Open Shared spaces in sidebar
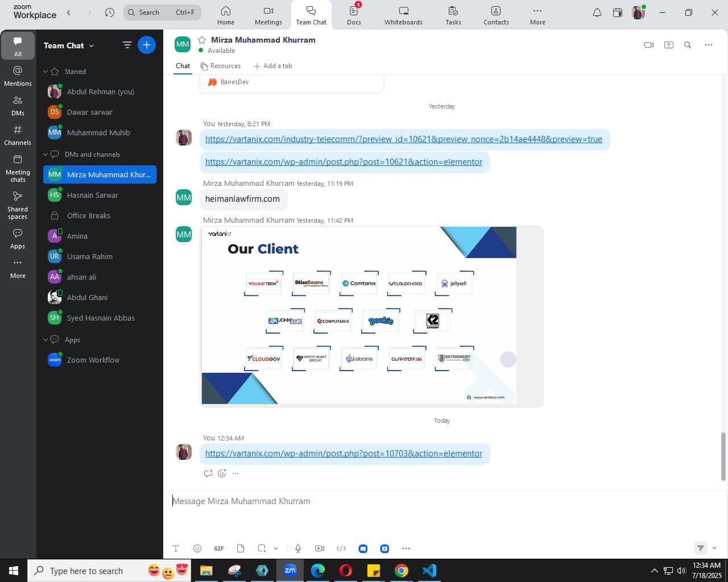The image size is (728, 582). [18, 205]
